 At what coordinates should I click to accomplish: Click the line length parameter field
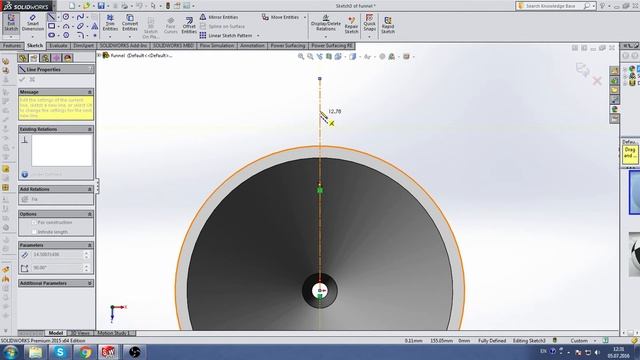(56, 254)
